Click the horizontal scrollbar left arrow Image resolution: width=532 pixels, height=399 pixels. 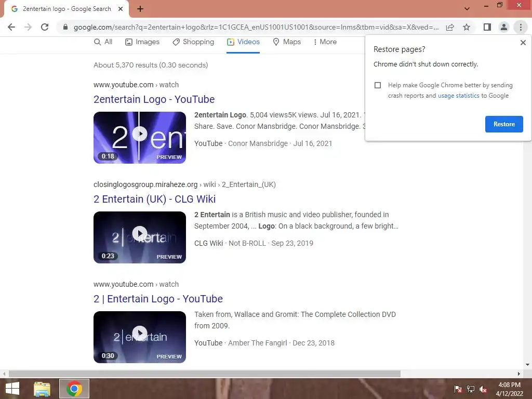click(x=4, y=374)
